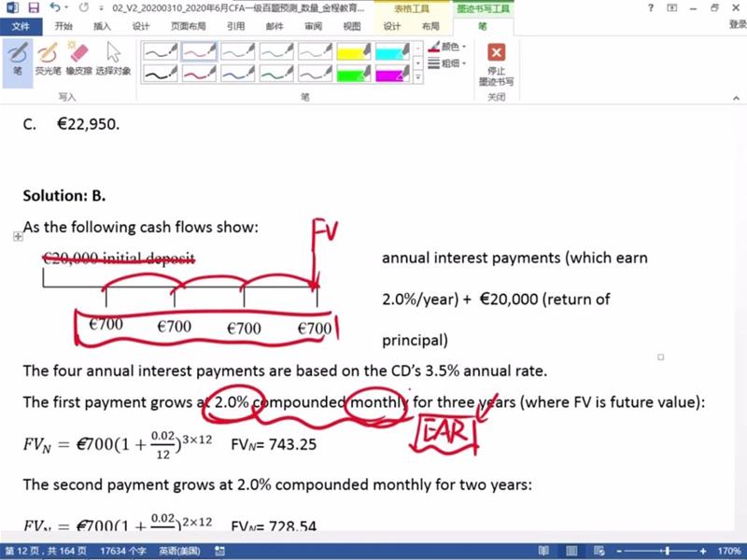Pick the thin blue pen in top row

(x=238, y=51)
